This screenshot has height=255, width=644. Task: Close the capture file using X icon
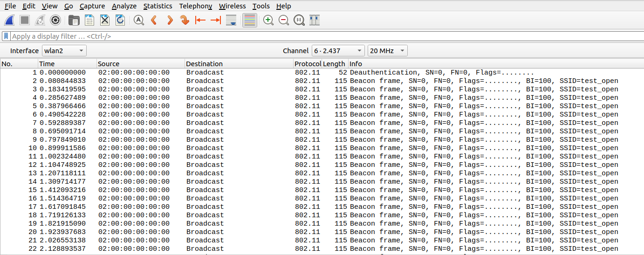tap(105, 20)
